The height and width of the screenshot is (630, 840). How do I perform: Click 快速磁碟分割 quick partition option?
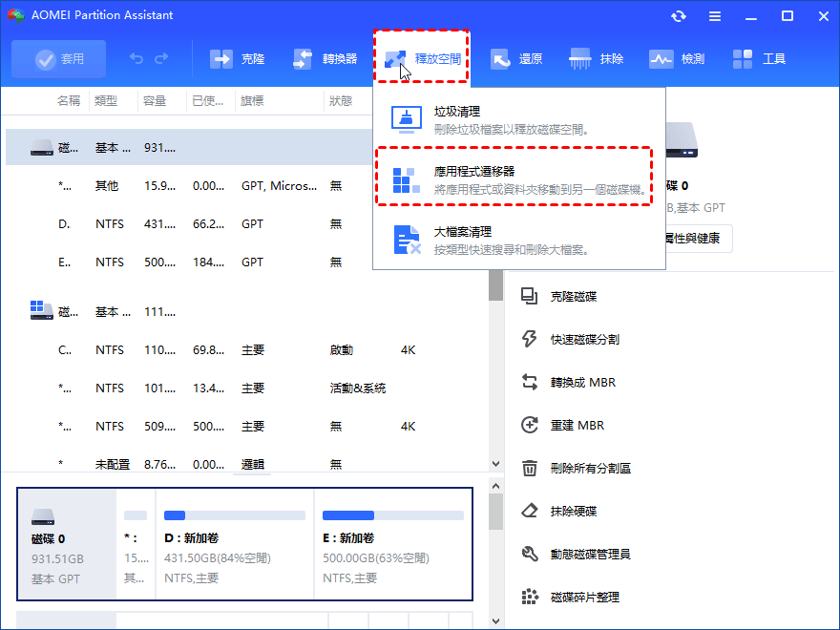584,339
